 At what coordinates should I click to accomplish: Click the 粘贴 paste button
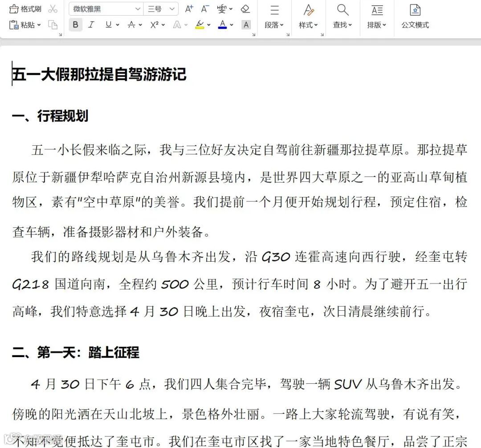click(22, 25)
